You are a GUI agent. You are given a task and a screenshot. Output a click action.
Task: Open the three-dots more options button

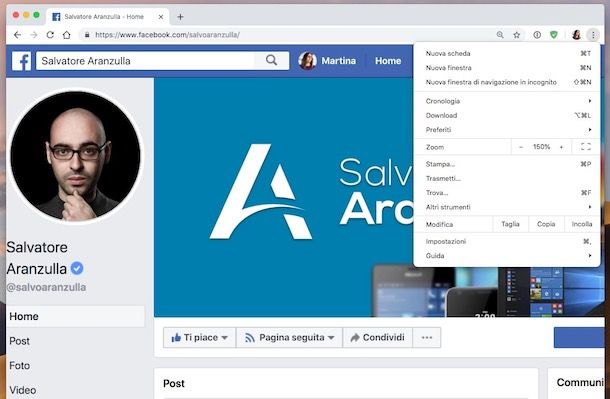[x=427, y=338]
